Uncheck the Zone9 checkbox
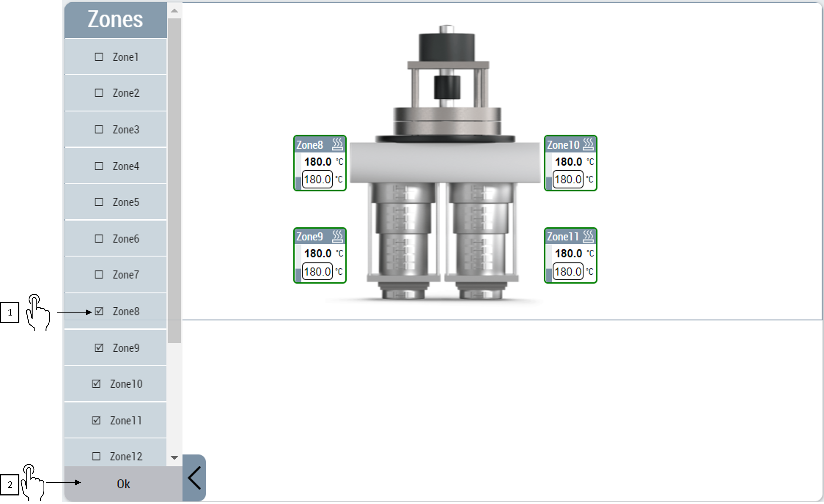 click(x=99, y=348)
